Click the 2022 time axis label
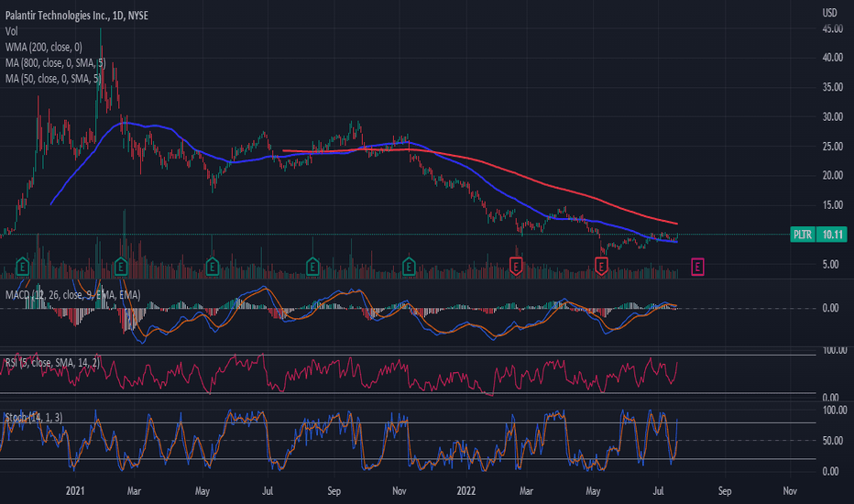854x504 pixels. pos(466,491)
